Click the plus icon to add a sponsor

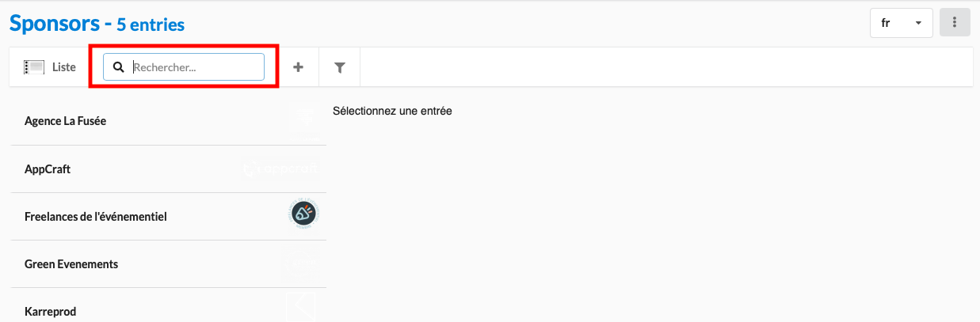pyautogui.click(x=299, y=67)
